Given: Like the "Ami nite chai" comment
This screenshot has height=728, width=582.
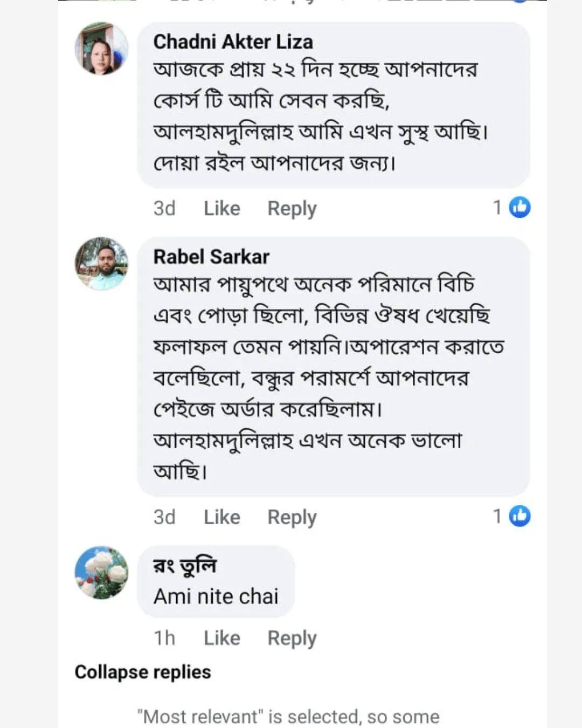Looking at the screenshot, I should pyautogui.click(x=221, y=638).
